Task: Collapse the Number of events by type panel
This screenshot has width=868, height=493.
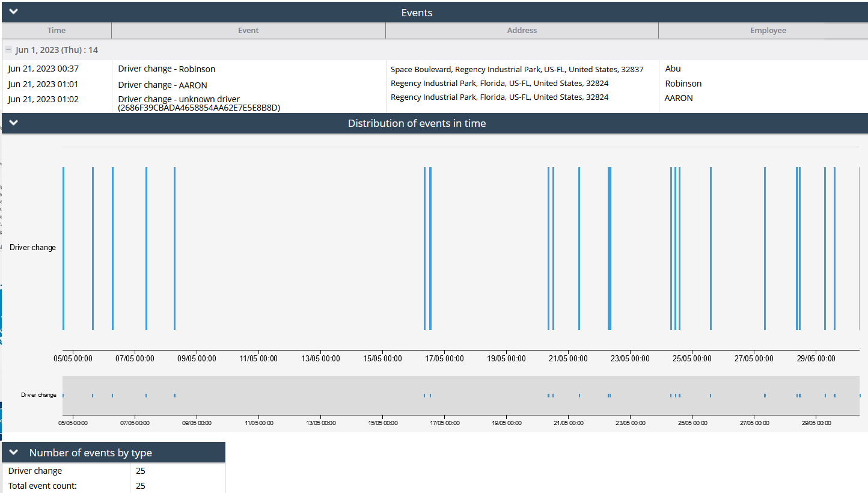Action: click(14, 453)
